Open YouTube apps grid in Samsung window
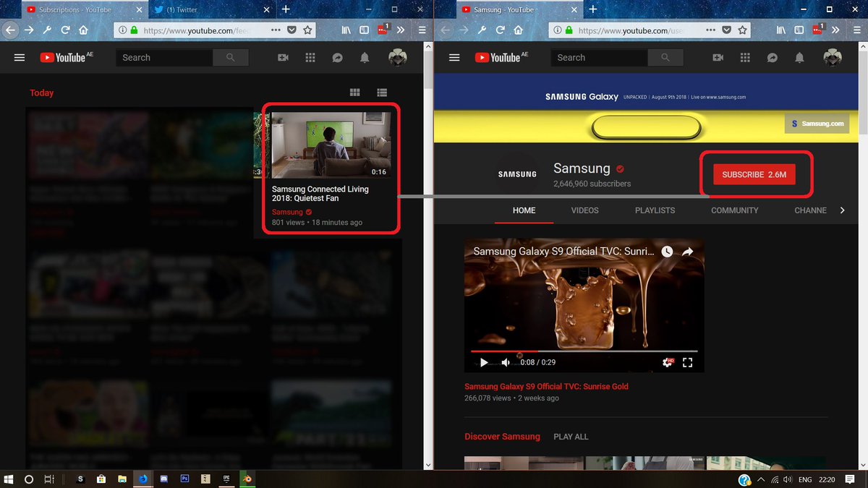The height and width of the screenshot is (488, 868). click(x=745, y=58)
